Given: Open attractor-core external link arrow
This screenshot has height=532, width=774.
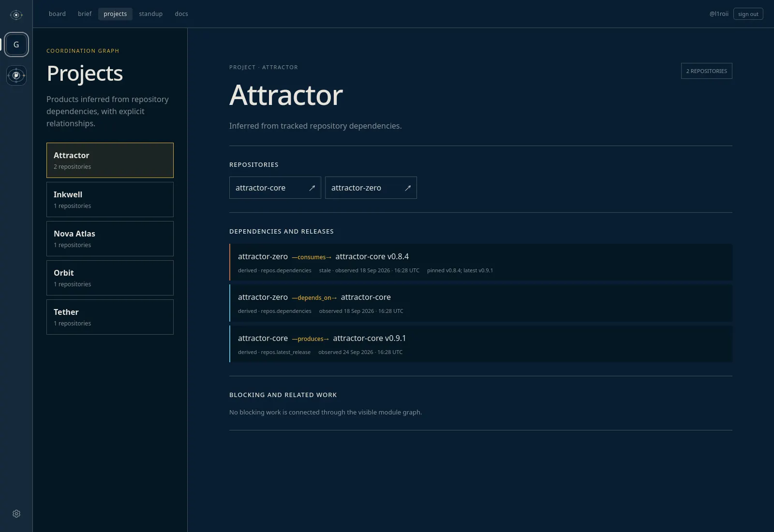Looking at the screenshot, I should pos(312,188).
